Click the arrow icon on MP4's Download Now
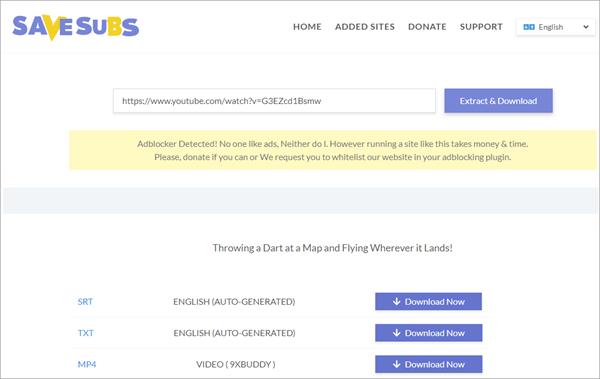Image resolution: width=600 pixels, height=379 pixels. (x=396, y=364)
